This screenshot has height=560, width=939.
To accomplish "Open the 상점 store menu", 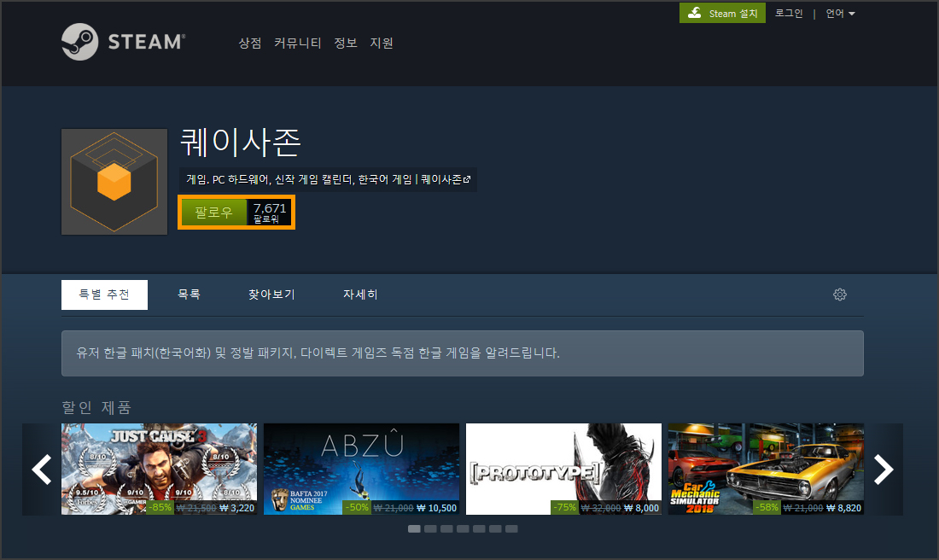I will (250, 44).
